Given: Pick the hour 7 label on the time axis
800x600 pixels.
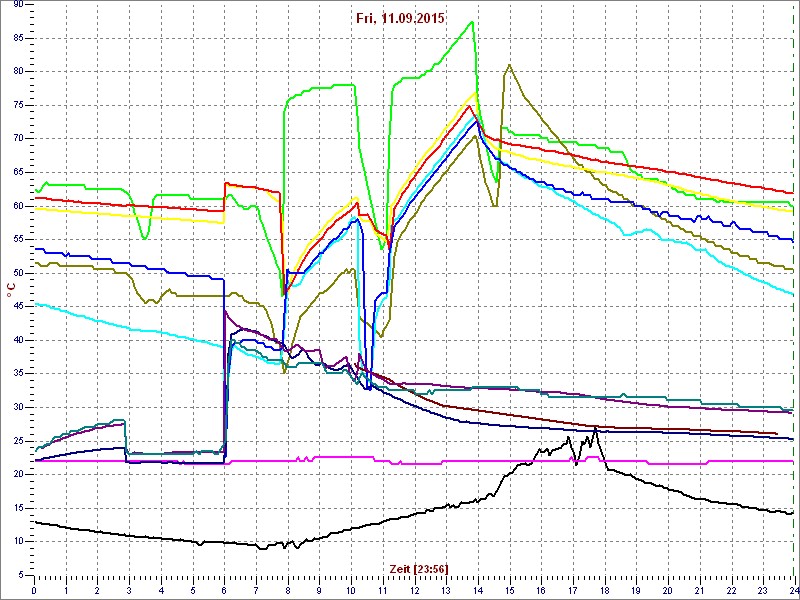Looking at the screenshot, I should pos(256,588).
